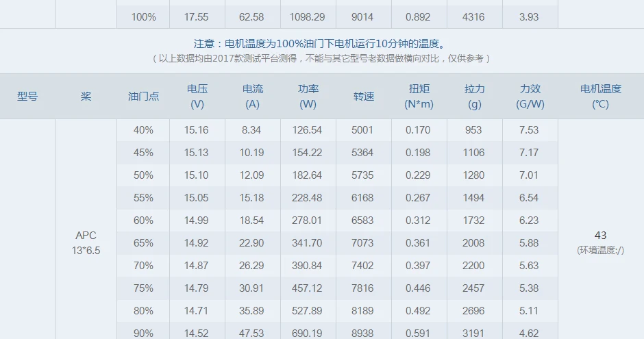This screenshot has height=339, width=644.
Task: Click power value 690.19
Action: click(307, 334)
